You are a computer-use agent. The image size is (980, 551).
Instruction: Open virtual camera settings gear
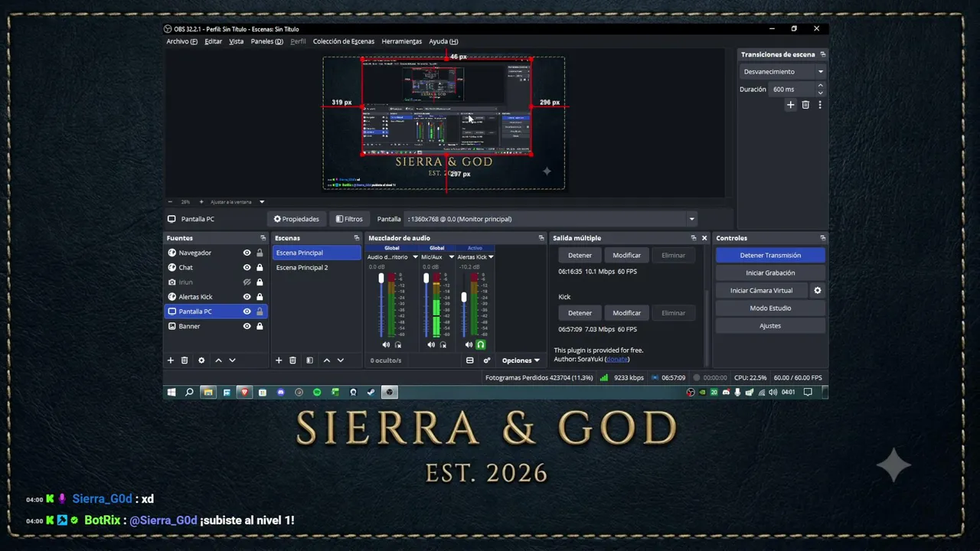[x=817, y=291]
